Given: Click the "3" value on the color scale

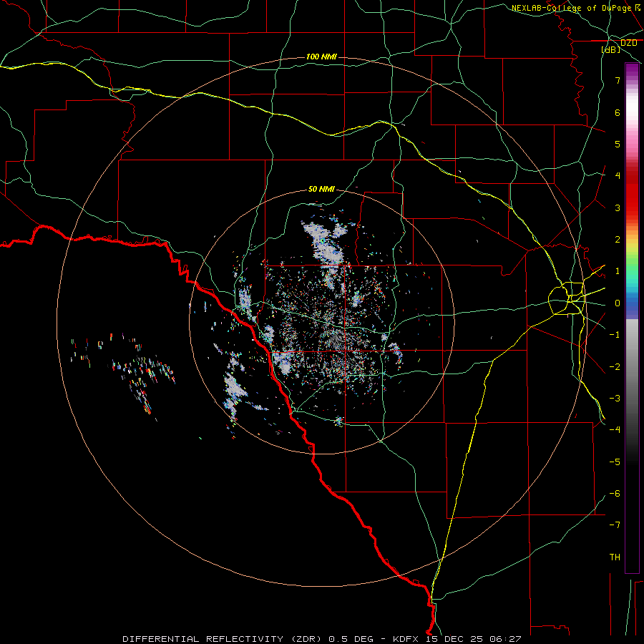Looking at the screenshot, I should click(x=618, y=208).
